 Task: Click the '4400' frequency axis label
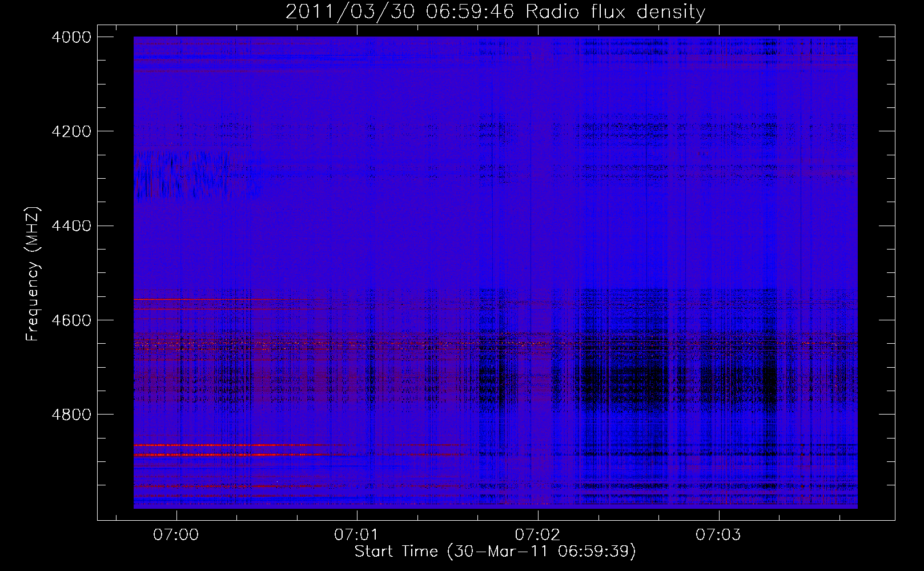pyautogui.click(x=71, y=226)
